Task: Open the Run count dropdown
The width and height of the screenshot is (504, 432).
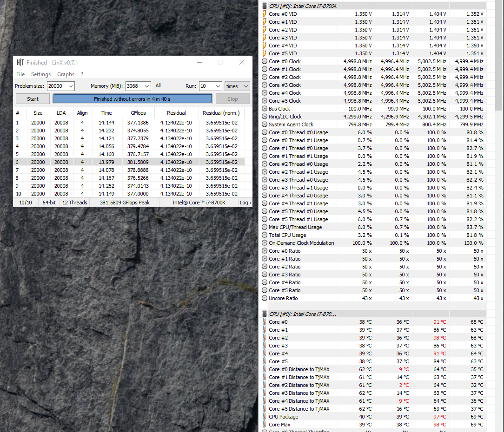Action: click(x=218, y=86)
